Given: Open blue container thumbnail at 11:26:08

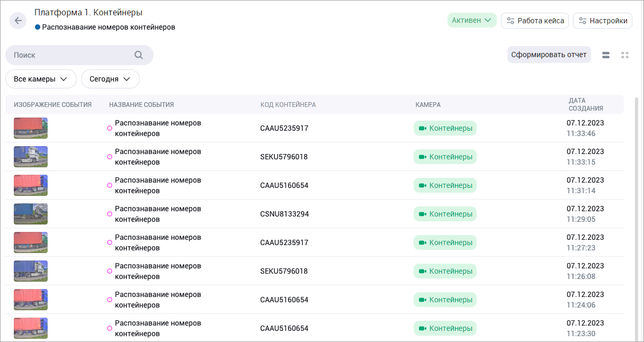Looking at the screenshot, I should 31,271.
